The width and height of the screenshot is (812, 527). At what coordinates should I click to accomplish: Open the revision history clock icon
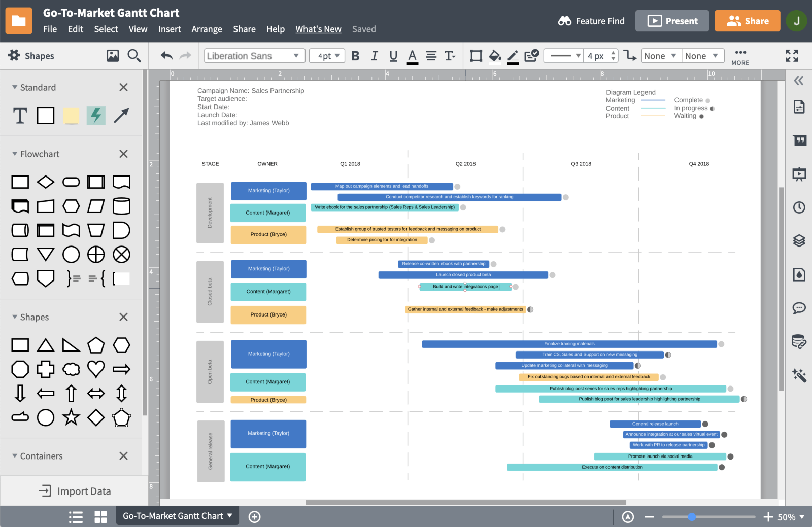(799, 207)
